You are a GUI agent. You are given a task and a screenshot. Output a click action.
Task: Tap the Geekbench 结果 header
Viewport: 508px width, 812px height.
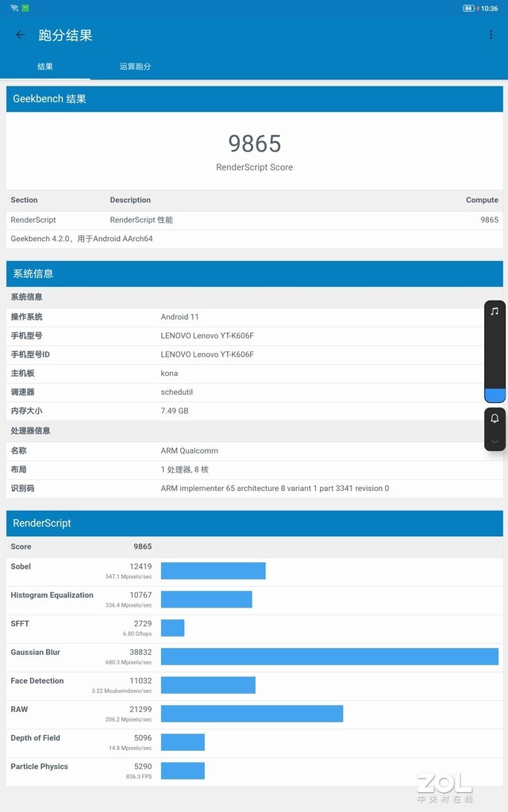click(x=255, y=99)
